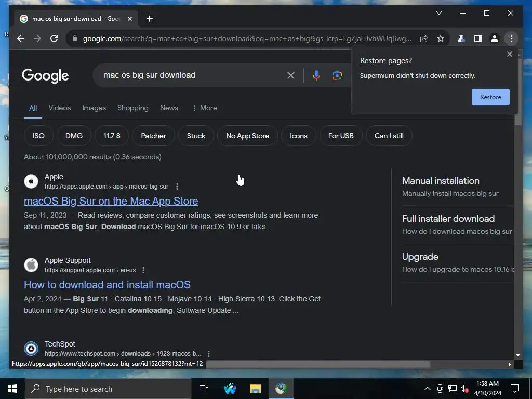Viewport: 532px width, 399px height.
Task: Open How to download and install macOS
Action: click(107, 285)
